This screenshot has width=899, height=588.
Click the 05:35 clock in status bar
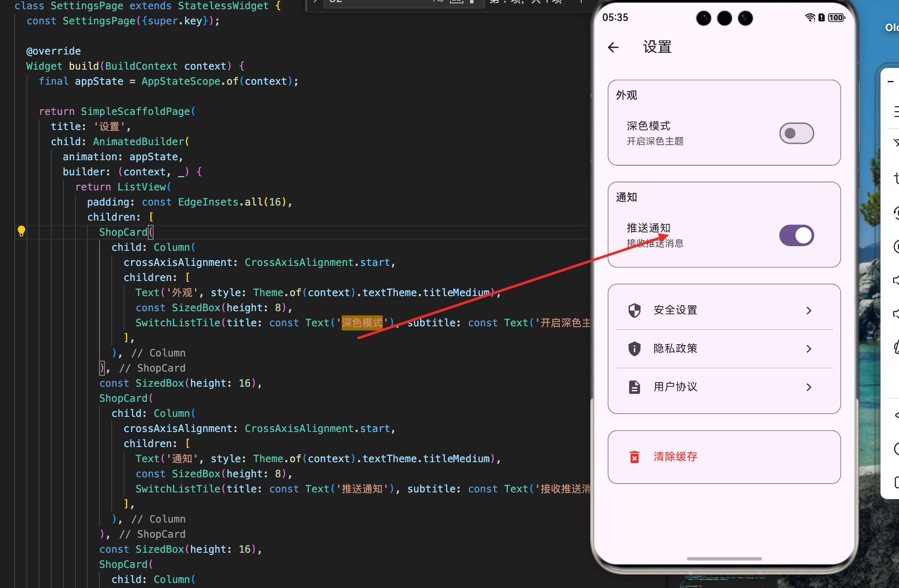coord(615,18)
